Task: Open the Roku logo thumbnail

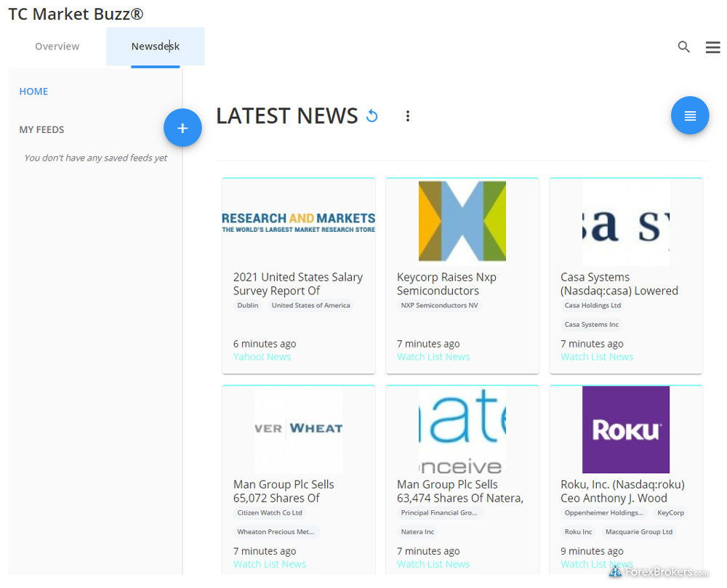Action: [626, 430]
